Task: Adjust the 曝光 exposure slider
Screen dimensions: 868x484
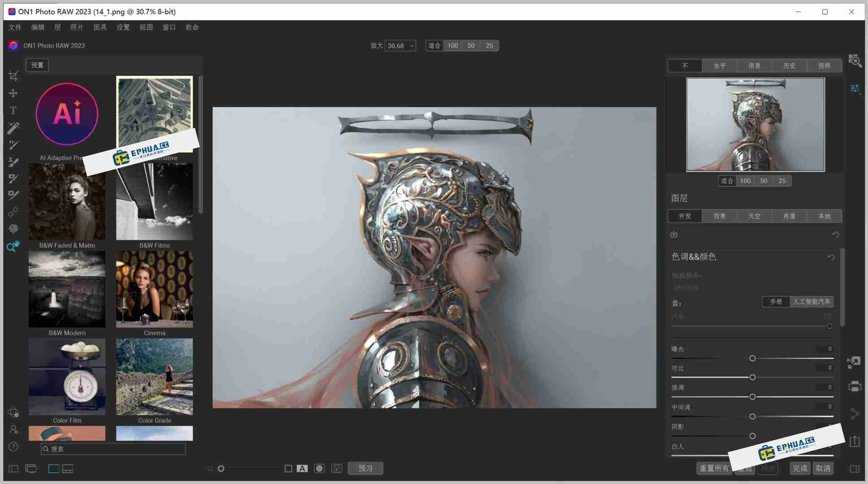Action: pos(752,358)
